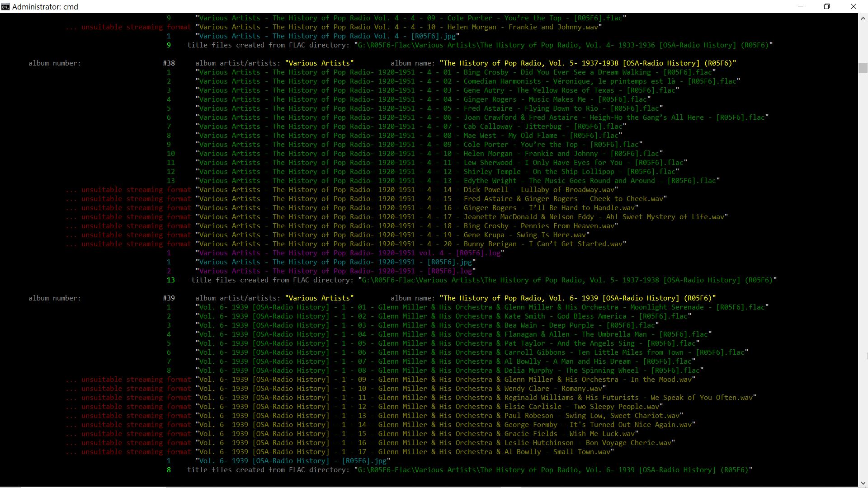Image resolution: width=868 pixels, height=488 pixels.
Task: Click the Vol. 5 FLAC directory path
Action: [x=567, y=280]
